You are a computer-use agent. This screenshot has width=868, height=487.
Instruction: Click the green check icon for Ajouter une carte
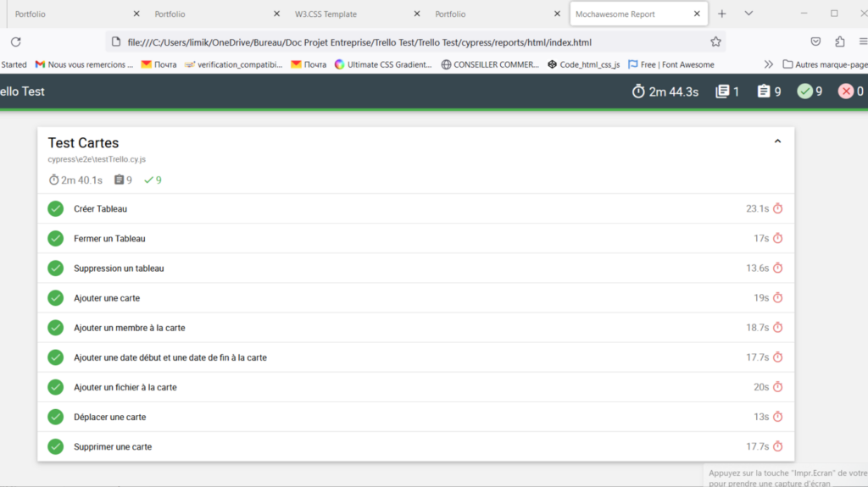click(x=56, y=298)
